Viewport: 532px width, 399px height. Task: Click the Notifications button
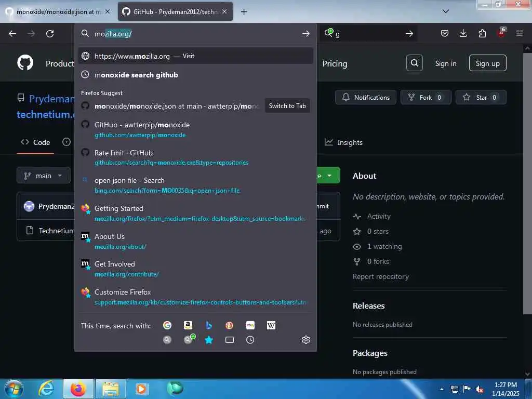365,97
